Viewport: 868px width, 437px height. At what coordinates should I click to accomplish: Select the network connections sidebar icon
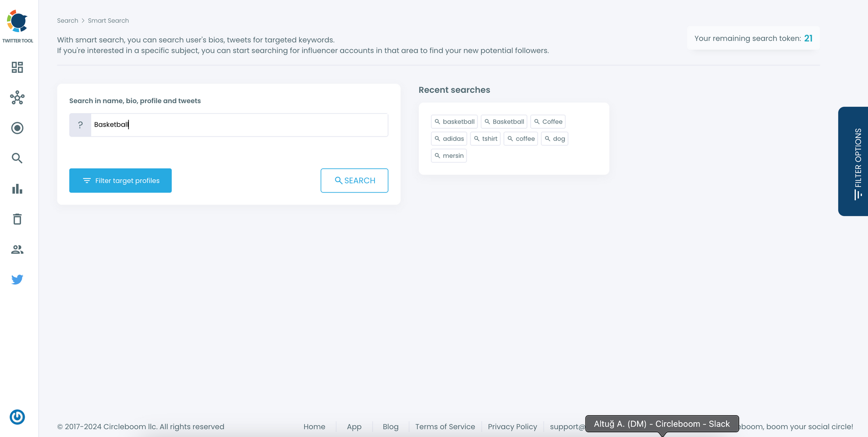tap(17, 98)
